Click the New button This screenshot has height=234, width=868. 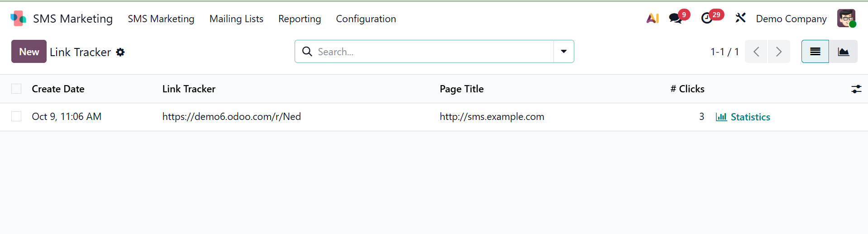[x=29, y=52]
